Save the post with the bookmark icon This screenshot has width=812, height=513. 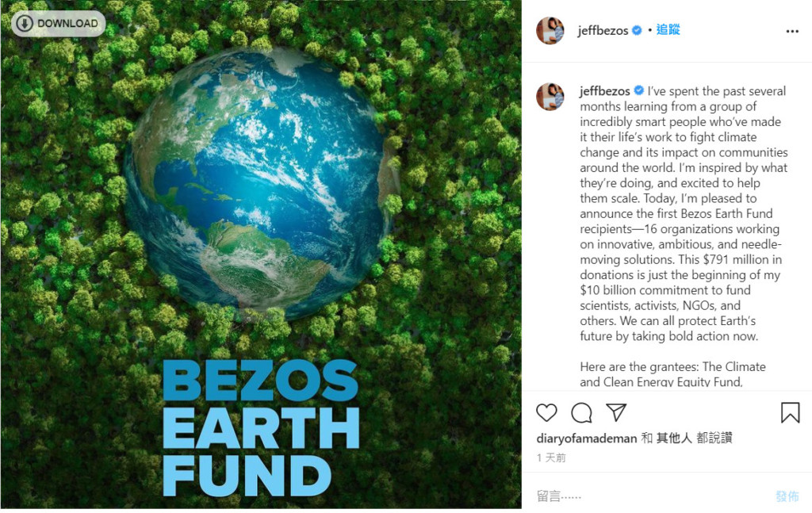point(790,412)
